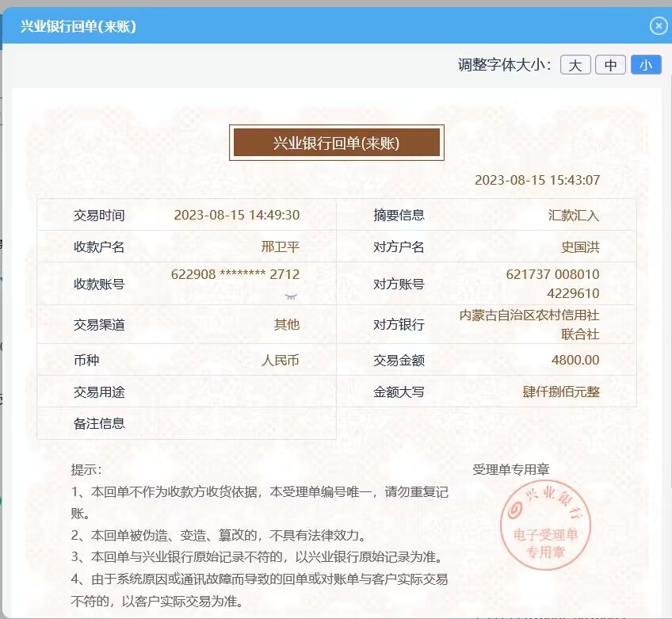Click the brown 兴业银行回单(来账) title banner

pyautogui.click(x=336, y=143)
